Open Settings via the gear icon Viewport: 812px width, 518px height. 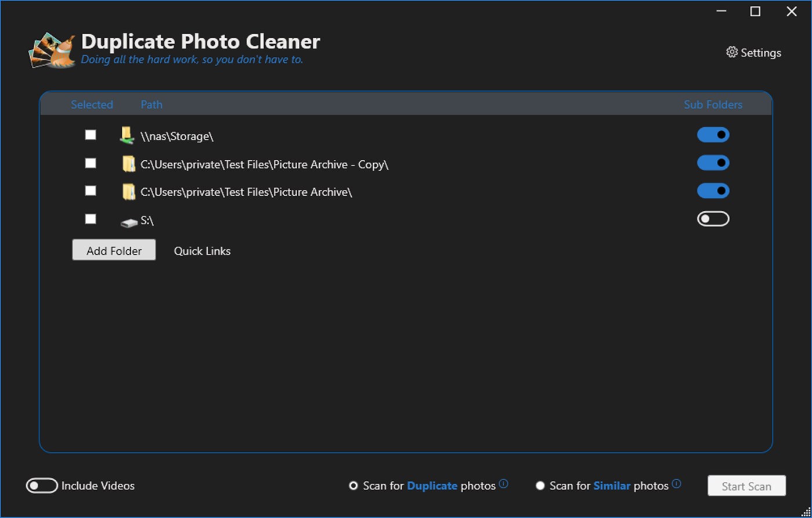click(731, 52)
